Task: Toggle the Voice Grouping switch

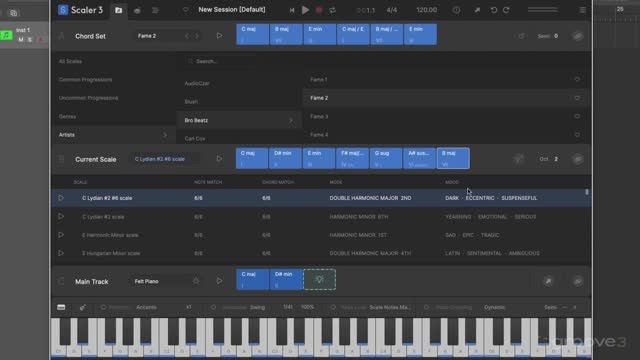Action: pyautogui.click(x=427, y=307)
